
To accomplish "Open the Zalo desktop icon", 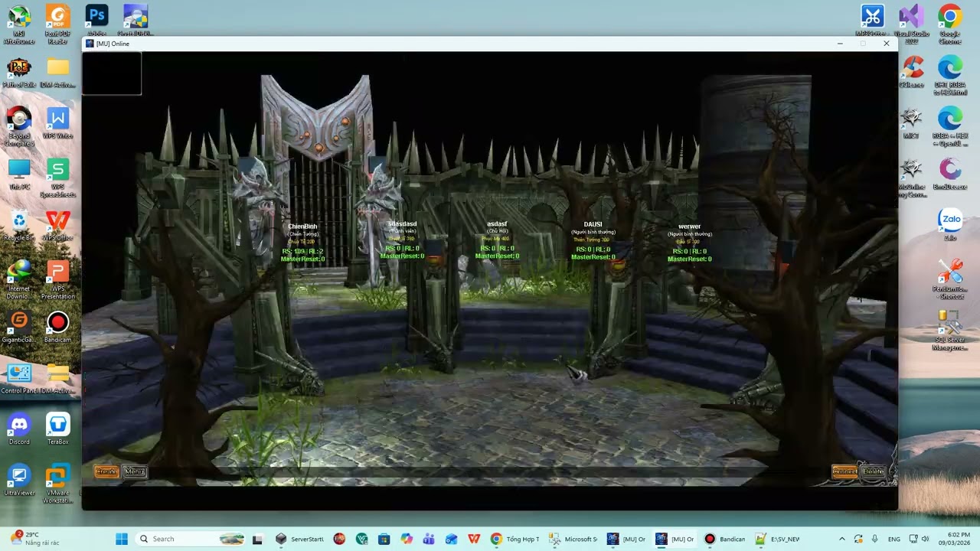I will [950, 225].
